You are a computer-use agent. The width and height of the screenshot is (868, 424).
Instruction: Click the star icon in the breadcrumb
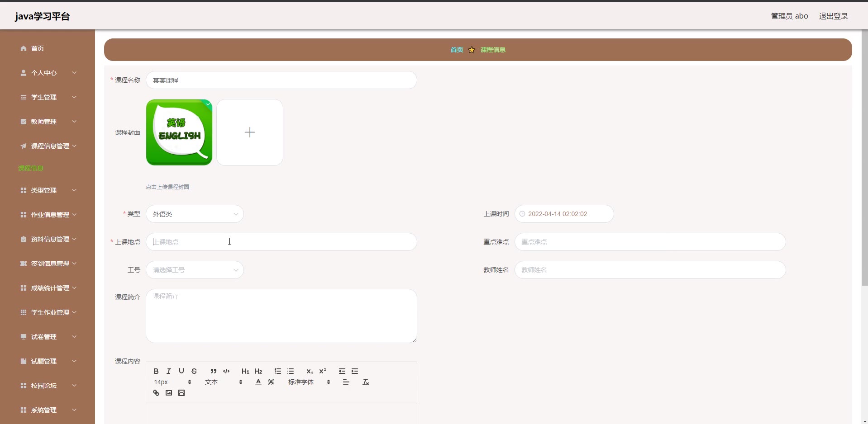coord(472,50)
